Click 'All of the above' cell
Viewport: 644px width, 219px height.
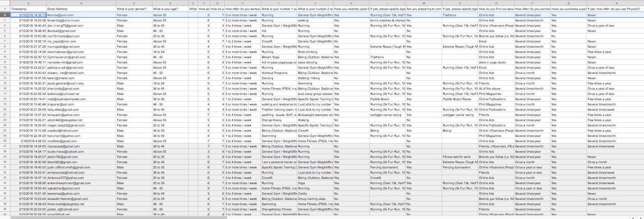point(495,89)
